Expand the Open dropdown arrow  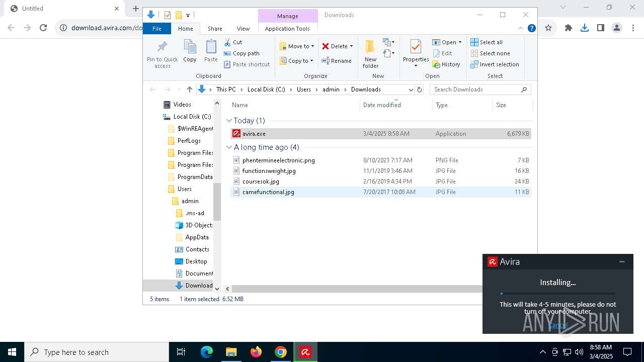pyautogui.click(x=460, y=42)
